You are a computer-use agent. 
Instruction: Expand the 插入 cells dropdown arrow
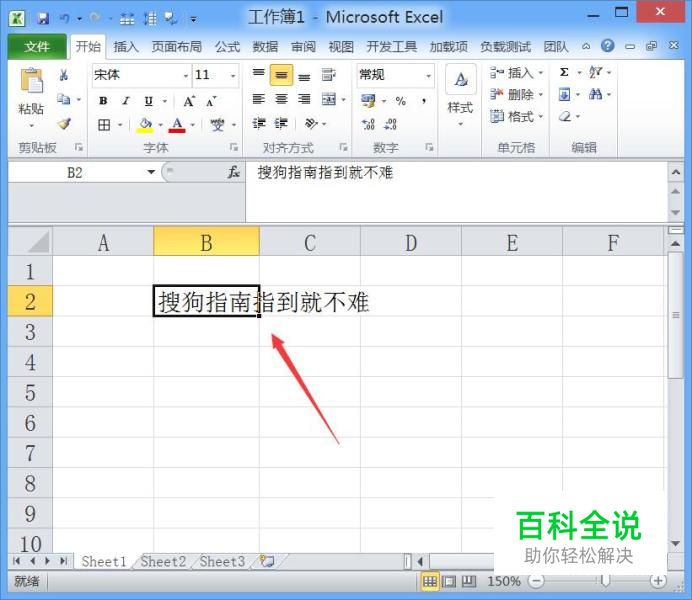tap(541, 72)
